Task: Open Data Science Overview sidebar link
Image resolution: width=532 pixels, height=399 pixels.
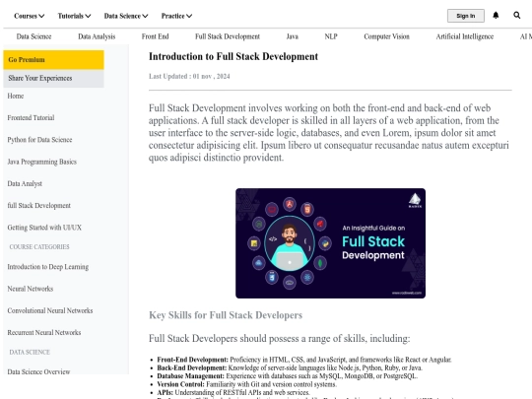Action: (x=38, y=371)
